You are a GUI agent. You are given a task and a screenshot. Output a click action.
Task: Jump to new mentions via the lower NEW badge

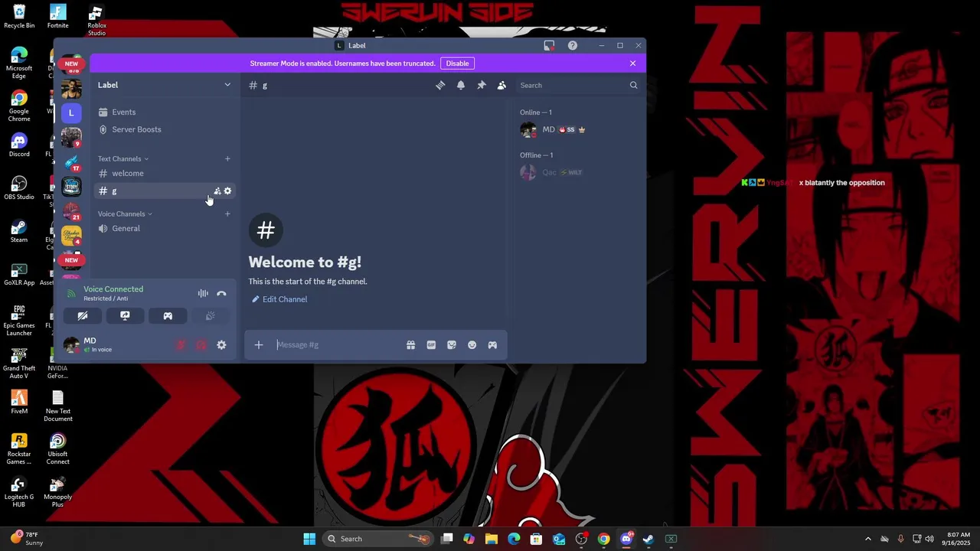71,260
